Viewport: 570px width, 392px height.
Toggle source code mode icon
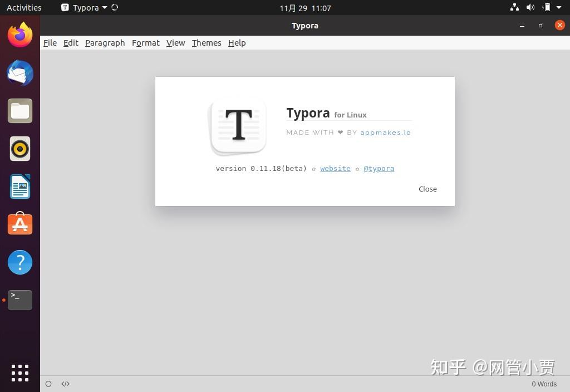click(x=66, y=384)
